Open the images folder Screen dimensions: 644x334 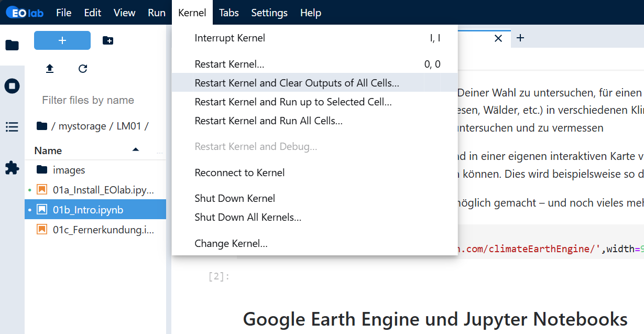point(68,169)
